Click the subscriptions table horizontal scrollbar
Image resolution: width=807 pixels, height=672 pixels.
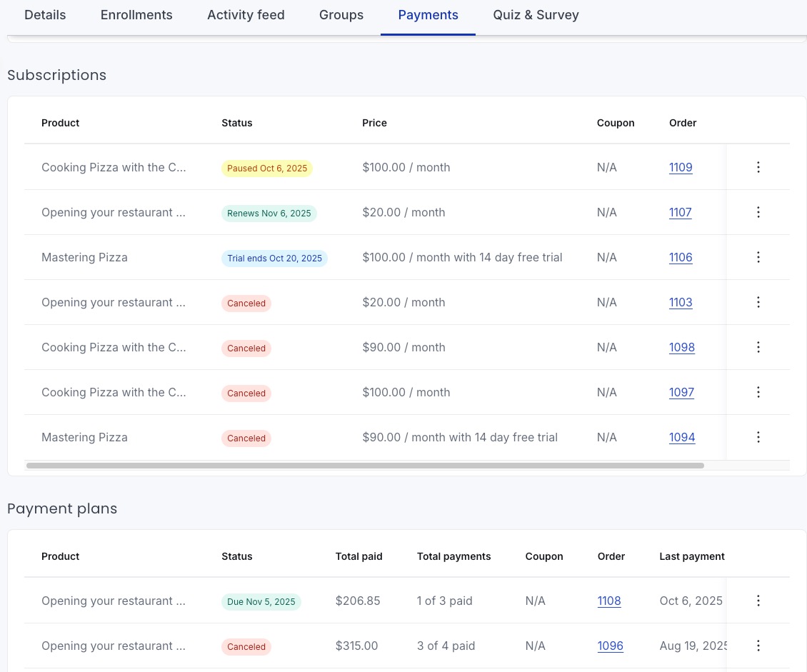365,466
